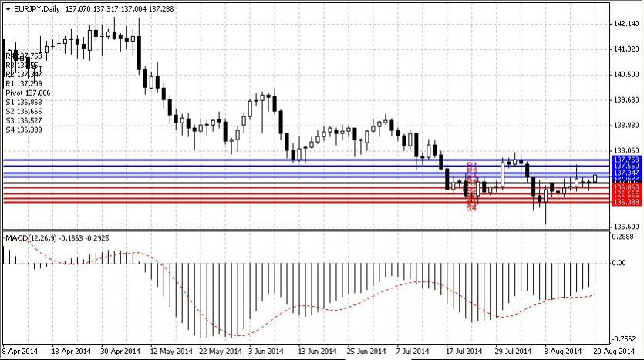Click the 17 Jul 2014 date label
This screenshot has height=360, width=644.
pyautogui.click(x=460, y=352)
